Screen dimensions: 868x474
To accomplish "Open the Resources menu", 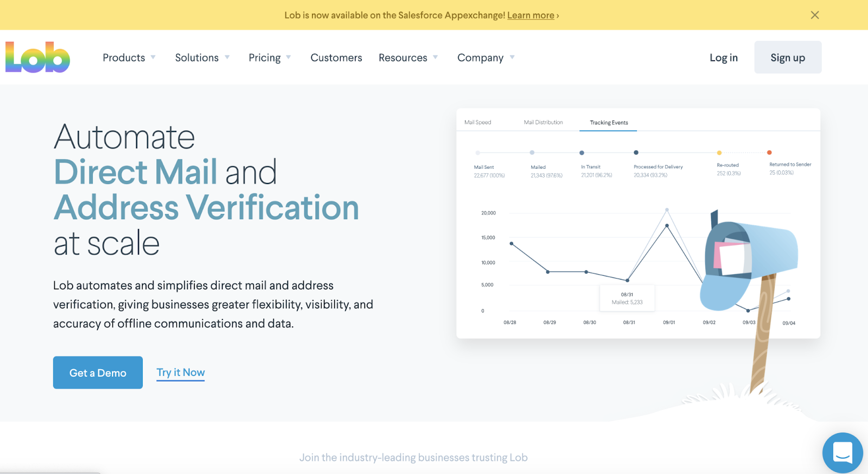I will click(403, 58).
